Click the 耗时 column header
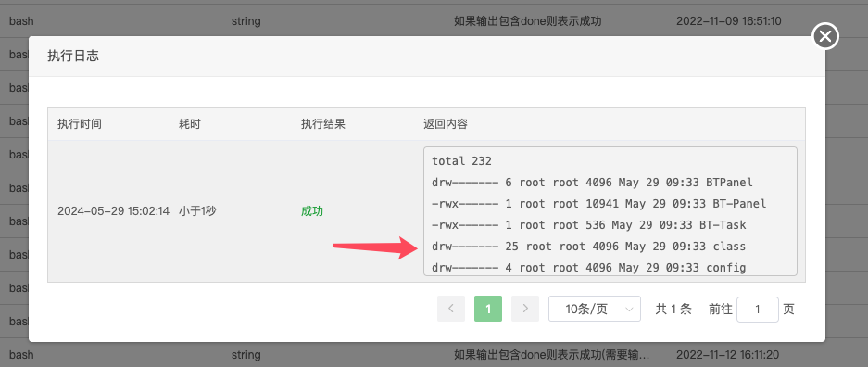Viewport: 868px width, 367px height. [189, 123]
